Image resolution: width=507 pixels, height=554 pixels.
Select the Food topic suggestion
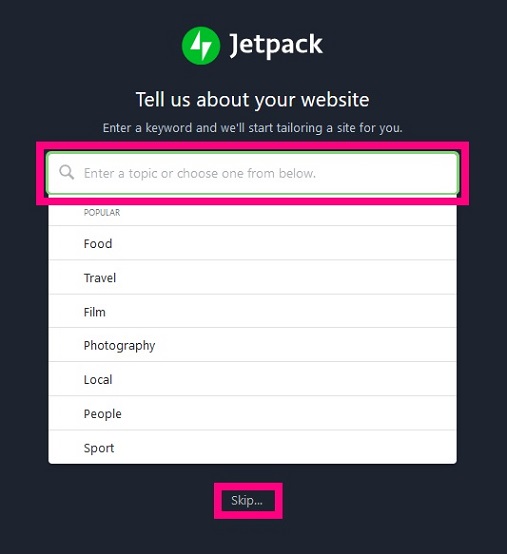253,243
